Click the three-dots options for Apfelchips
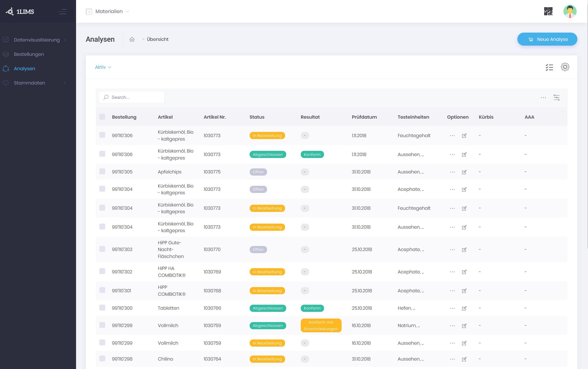The image size is (588, 369). click(x=452, y=172)
